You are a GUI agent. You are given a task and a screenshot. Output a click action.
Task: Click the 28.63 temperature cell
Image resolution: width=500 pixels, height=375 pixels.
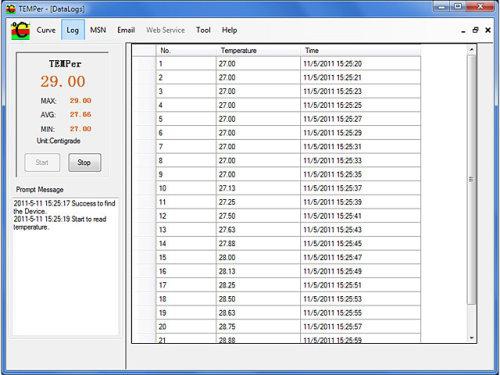258,313
